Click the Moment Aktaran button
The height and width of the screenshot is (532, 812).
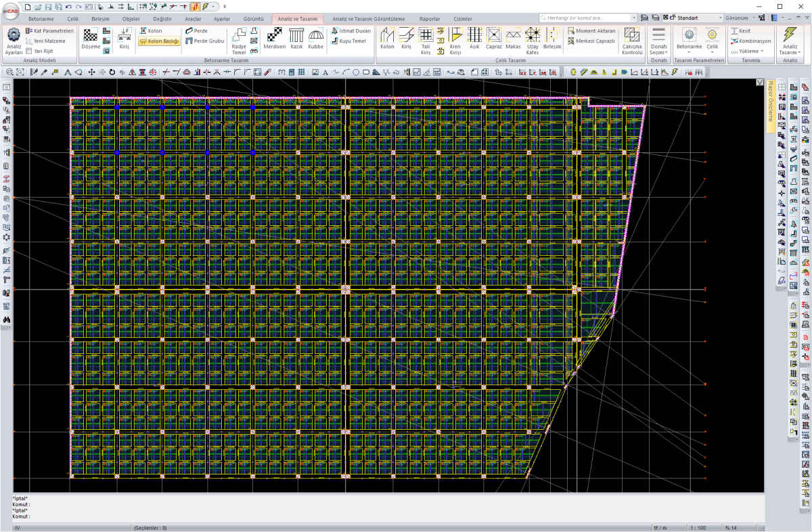[x=591, y=30]
